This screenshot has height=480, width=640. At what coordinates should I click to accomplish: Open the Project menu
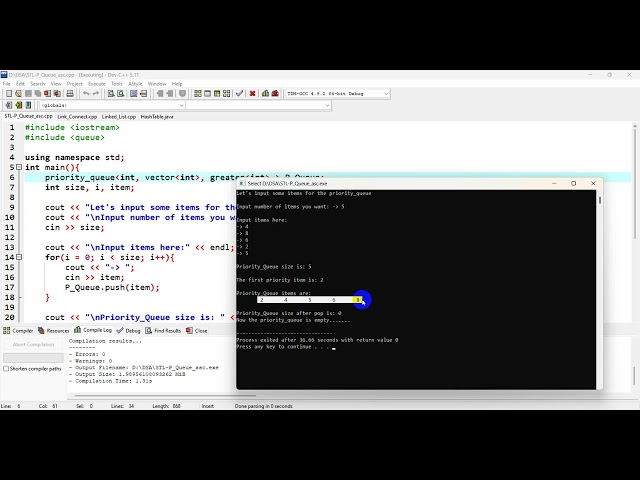click(x=74, y=84)
